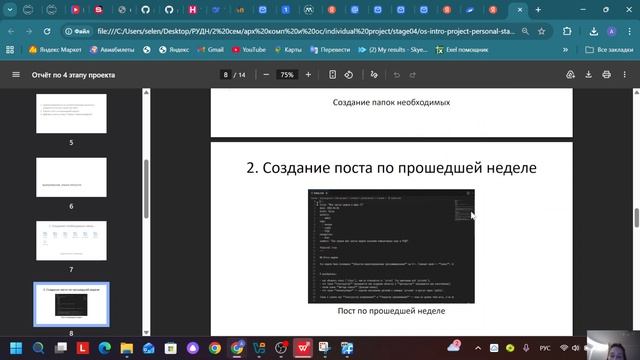This screenshot has width=640, height=360.
Task: Select the highlighted page 8 thumbnail
Action: (71, 304)
